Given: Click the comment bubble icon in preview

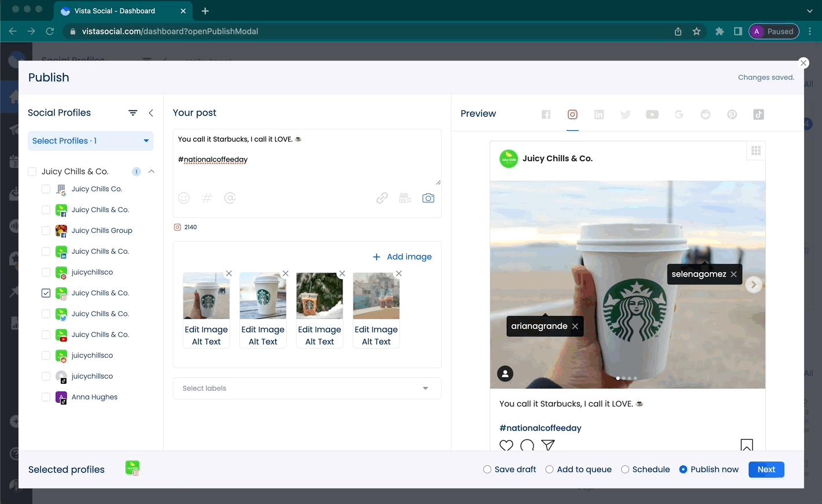Looking at the screenshot, I should [527, 445].
